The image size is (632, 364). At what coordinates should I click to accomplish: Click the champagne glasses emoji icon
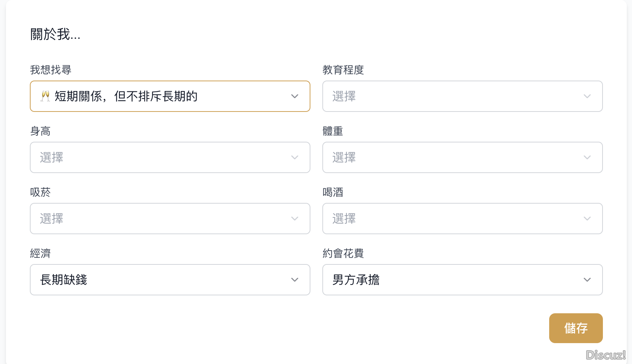point(46,96)
